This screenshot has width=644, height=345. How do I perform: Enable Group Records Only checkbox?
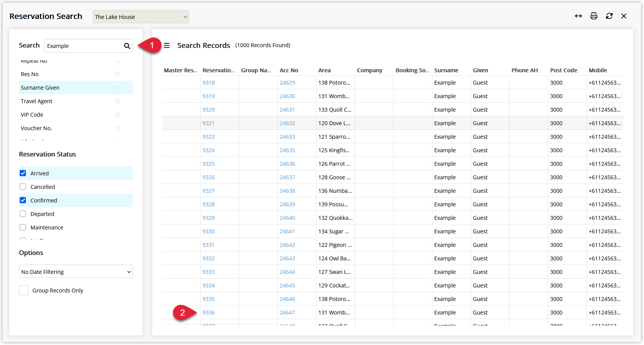pos(24,291)
